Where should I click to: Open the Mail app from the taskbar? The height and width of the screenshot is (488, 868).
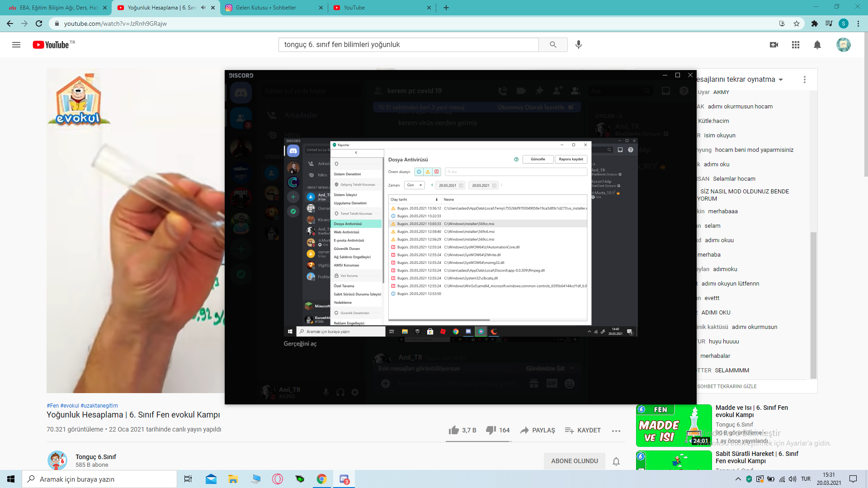[211, 479]
